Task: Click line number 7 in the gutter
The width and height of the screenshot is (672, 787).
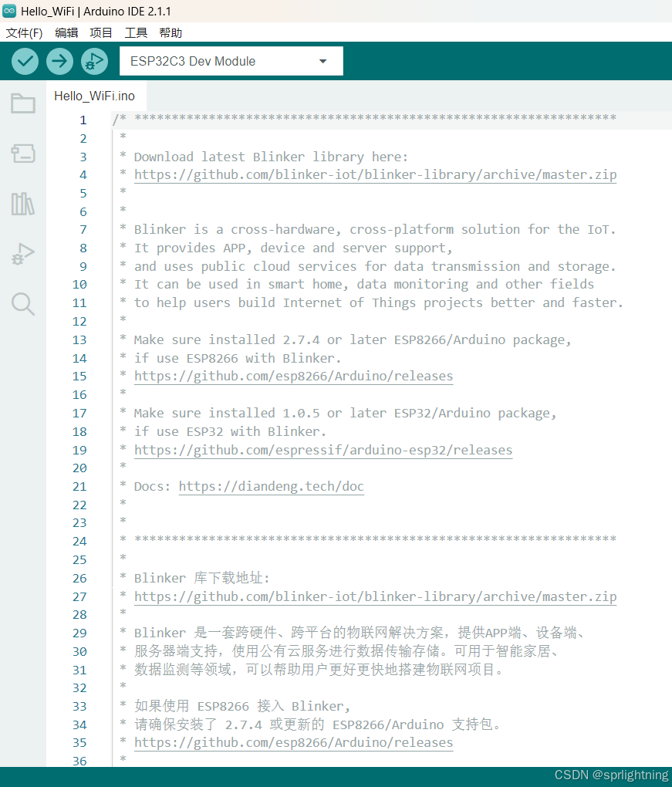Action: coord(83,230)
